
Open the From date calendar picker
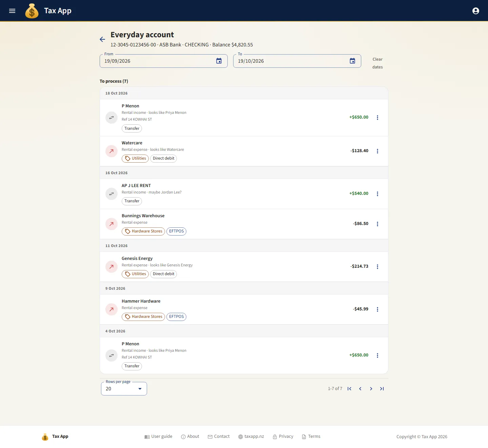pos(219,61)
